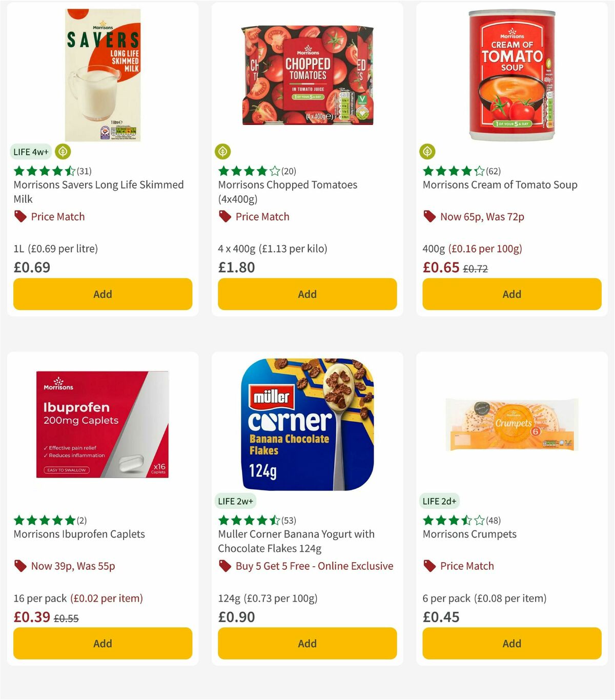Click the green sustainability leaf icon on Savers Milk

point(61,152)
